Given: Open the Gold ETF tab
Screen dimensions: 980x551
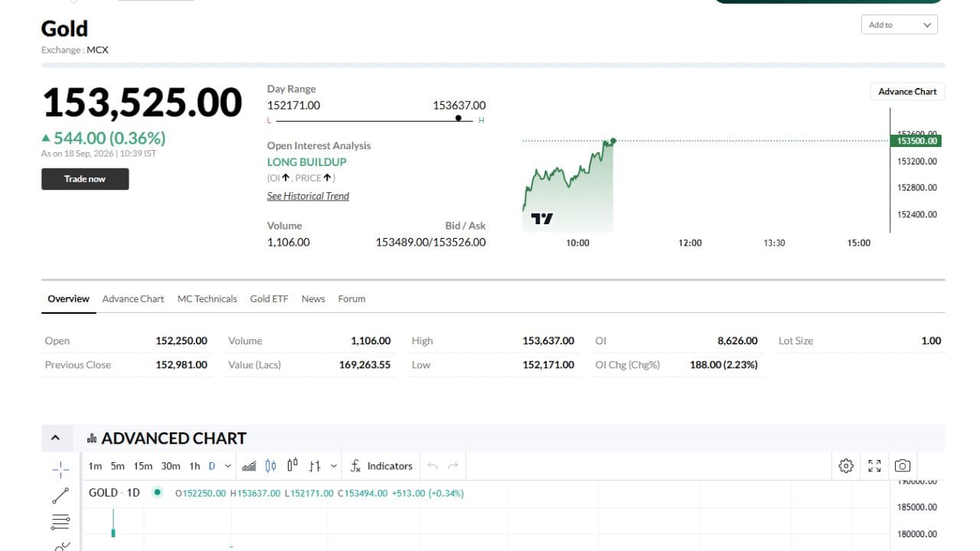Looking at the screenshot, I should pyautogui.click(x=269, y=298).
